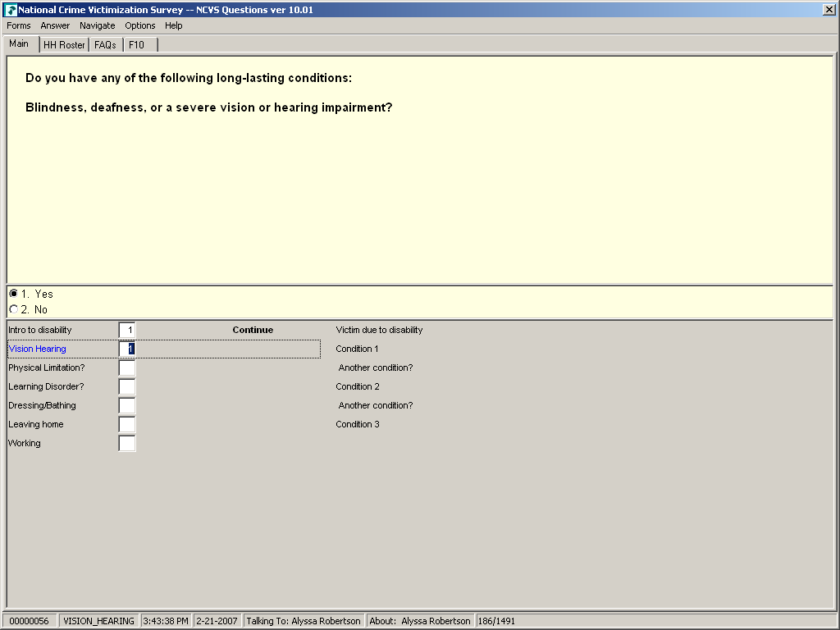This screenshot has width=840, height=630.
Task: Switch to the HH Roster tab
Action: click(x=64, y=45)
